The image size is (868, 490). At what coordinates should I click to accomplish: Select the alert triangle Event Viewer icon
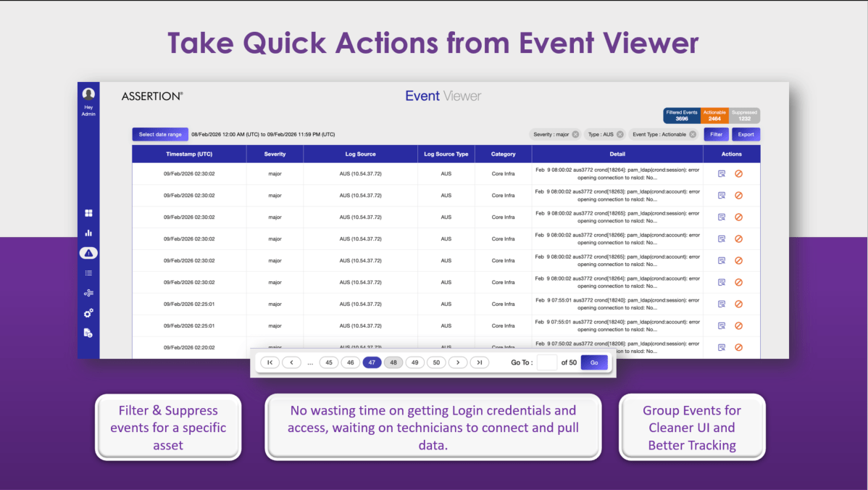coord(88,253)
